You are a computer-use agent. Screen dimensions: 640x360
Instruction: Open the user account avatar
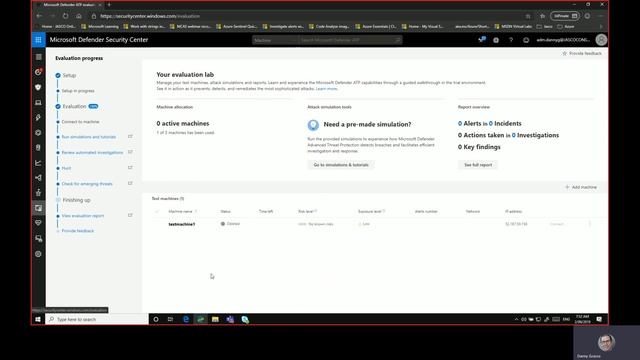point(601,40)
